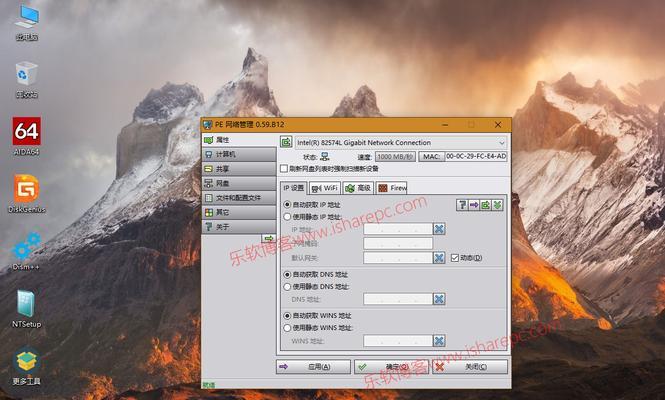Launch NTSetup from the desktop

click(27, 308)
